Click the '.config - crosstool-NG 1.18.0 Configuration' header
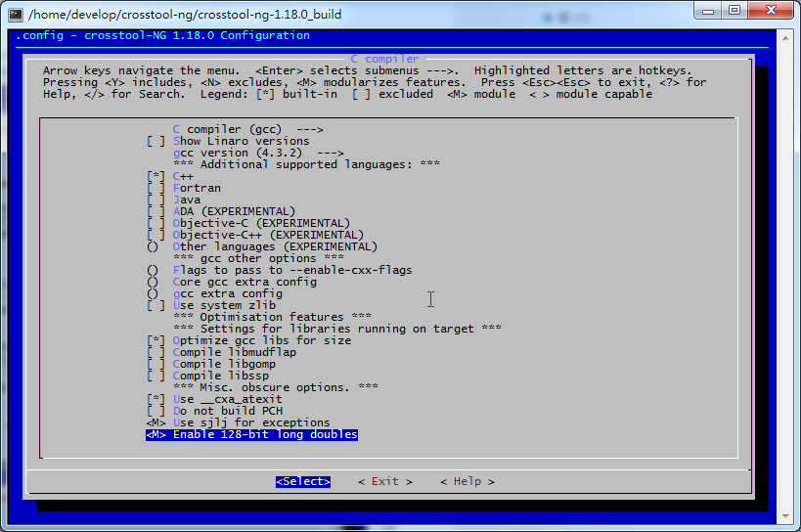 tap(163, 36)
